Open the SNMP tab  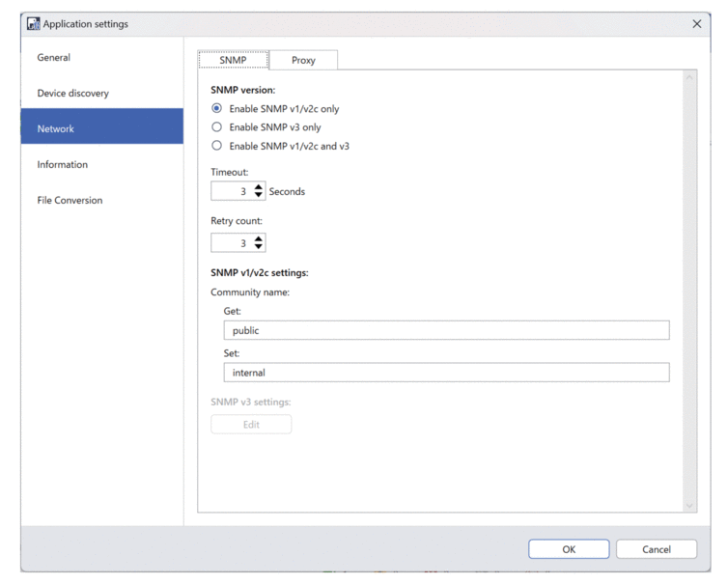coord(233,60)
